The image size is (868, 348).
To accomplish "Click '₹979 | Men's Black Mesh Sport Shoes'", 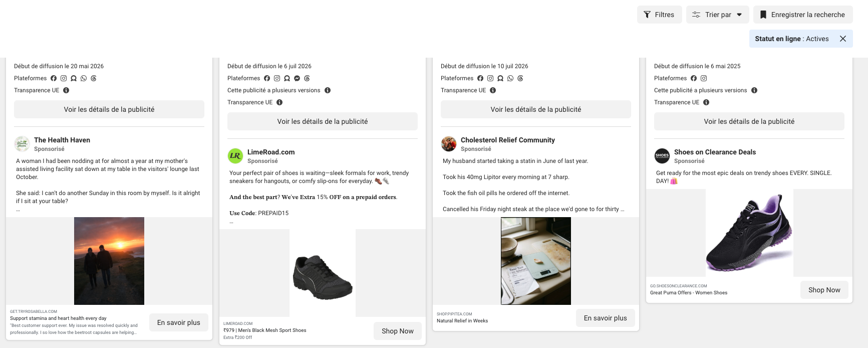I will pyautogui.click(x=265, y=330).
